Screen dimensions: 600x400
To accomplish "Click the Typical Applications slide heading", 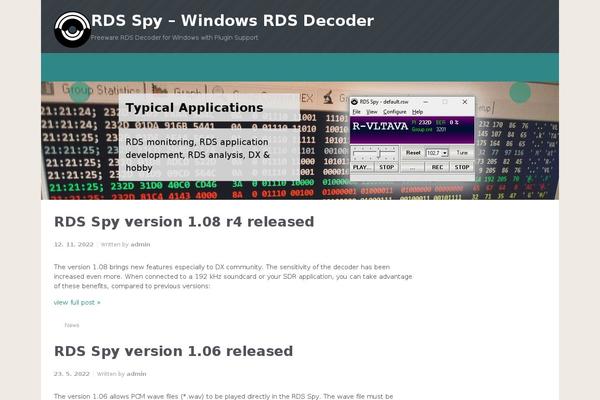I will coord(194,108).
